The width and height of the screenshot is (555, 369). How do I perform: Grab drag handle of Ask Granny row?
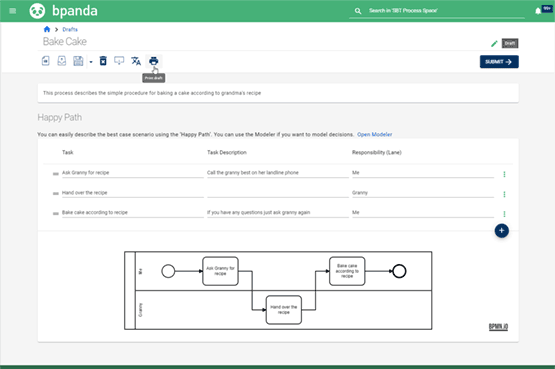coord(56,174)
